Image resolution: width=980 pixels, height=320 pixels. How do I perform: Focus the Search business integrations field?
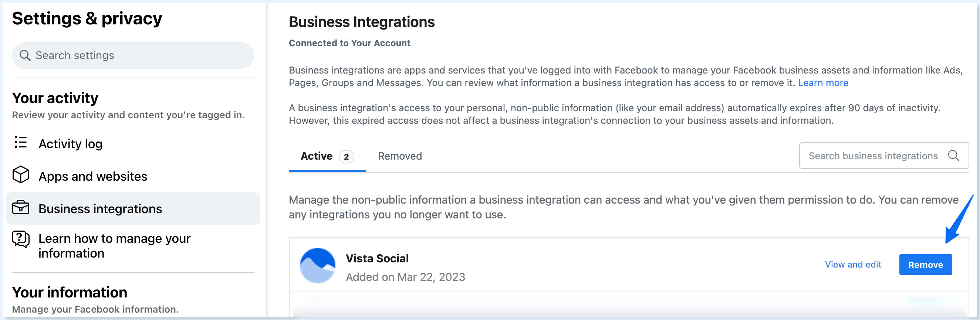click(884, 156)
